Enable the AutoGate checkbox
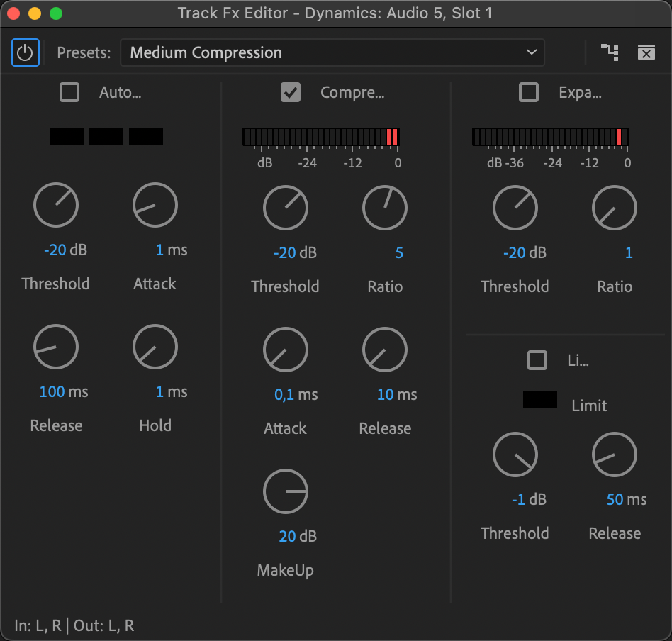The height and width of the screenshot is (641, 672). click(69, 92)
